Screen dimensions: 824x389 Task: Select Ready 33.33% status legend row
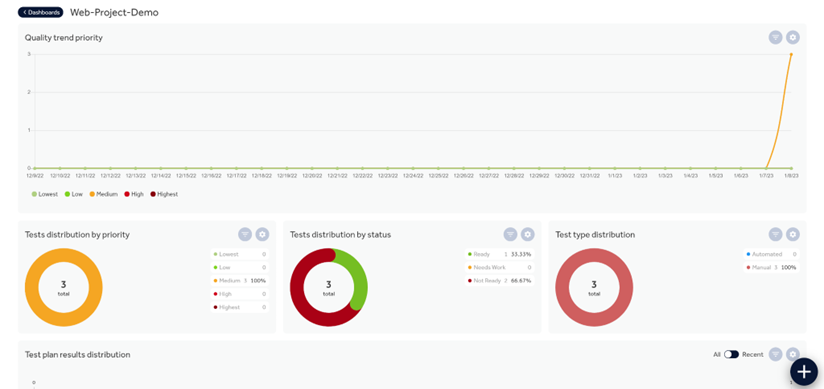click(500, 254)
